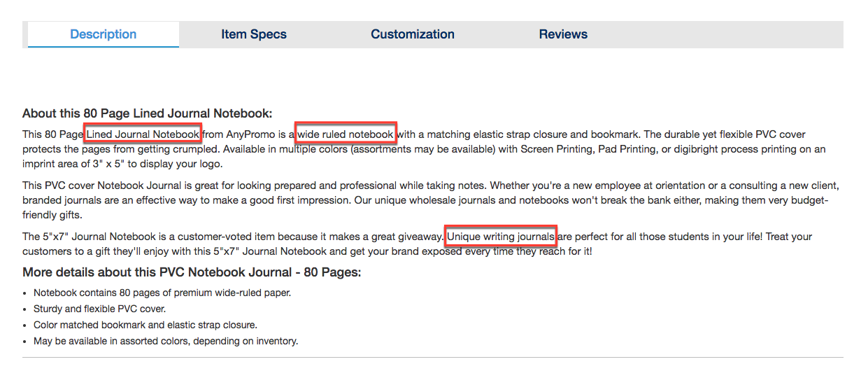Switch to the Item Specs tab
Image resolution: width=868 pixels, height=371 pixels.
tap(254, 34)
